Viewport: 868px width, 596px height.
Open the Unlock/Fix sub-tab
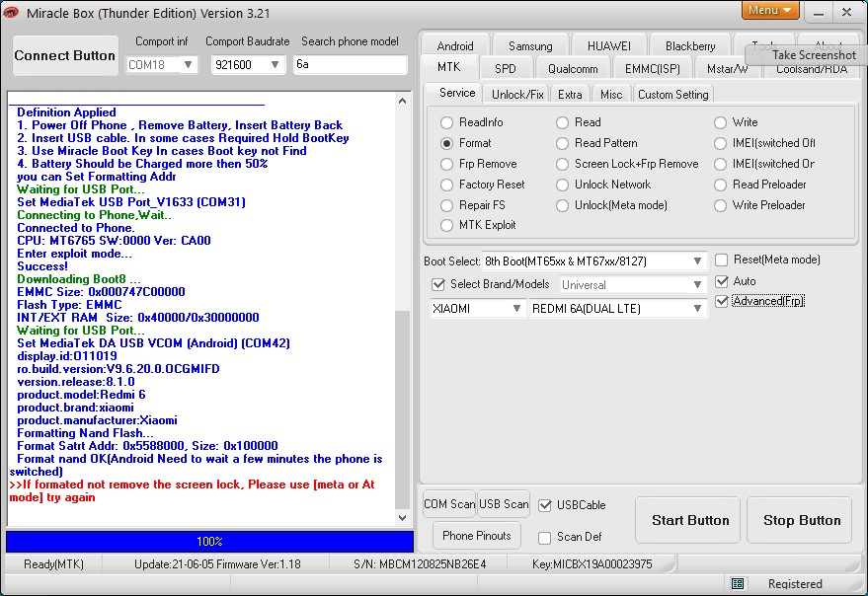(517, 95)
